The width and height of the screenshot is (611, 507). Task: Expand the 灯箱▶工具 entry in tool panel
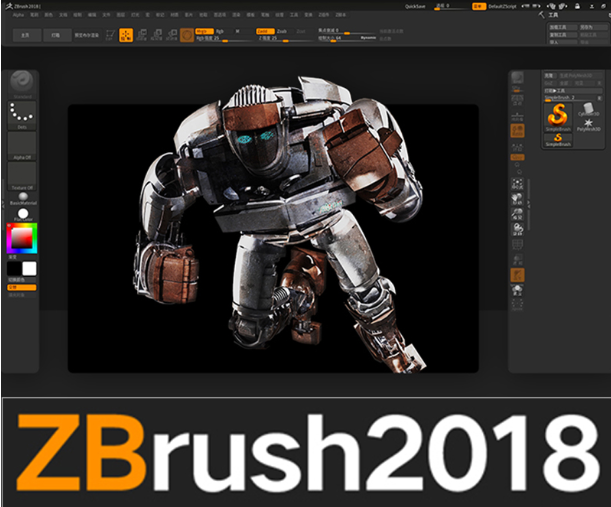click(572, 90)
